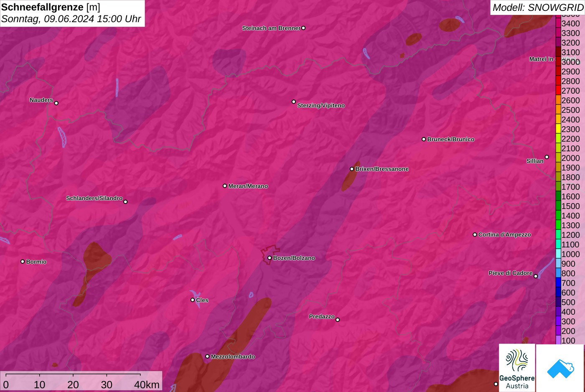Click the Cortina d'Ampezzo marker dot
The image size is (585, 392).
point(475,234)
